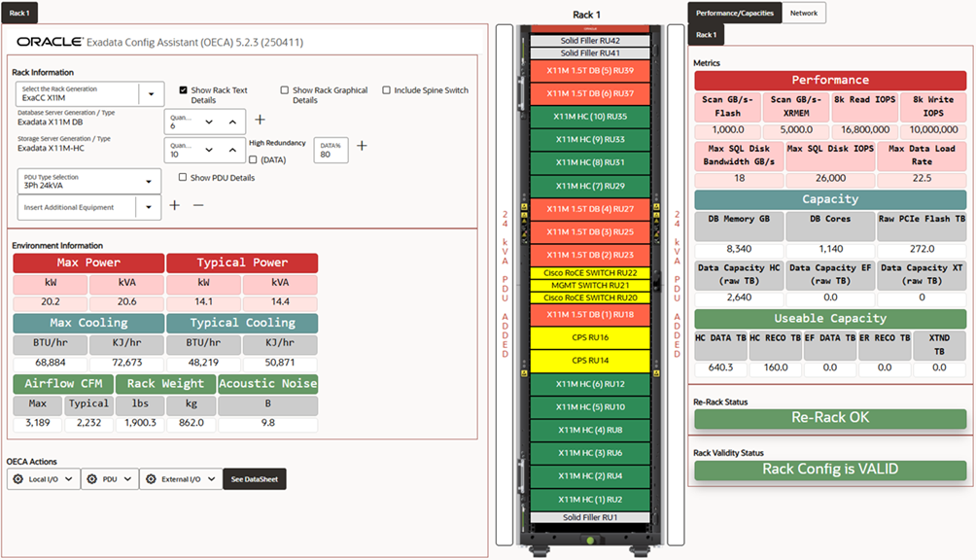Select X11M HC (2) RU4 in rack
The image size is (976, 560).
coord(590,476)
